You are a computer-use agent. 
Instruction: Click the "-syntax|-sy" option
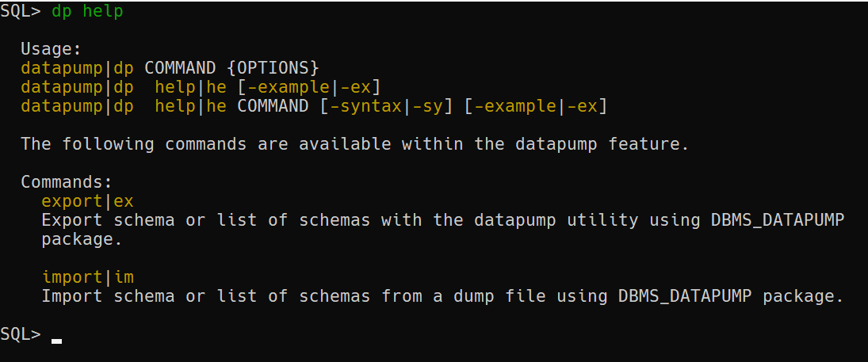pyautogui.click(x=386, y=105)
